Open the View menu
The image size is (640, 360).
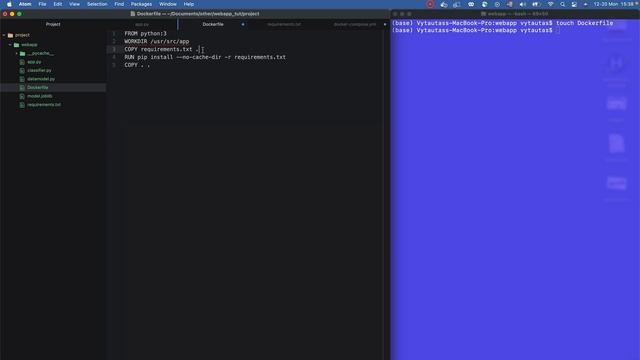tap(74, 4)
